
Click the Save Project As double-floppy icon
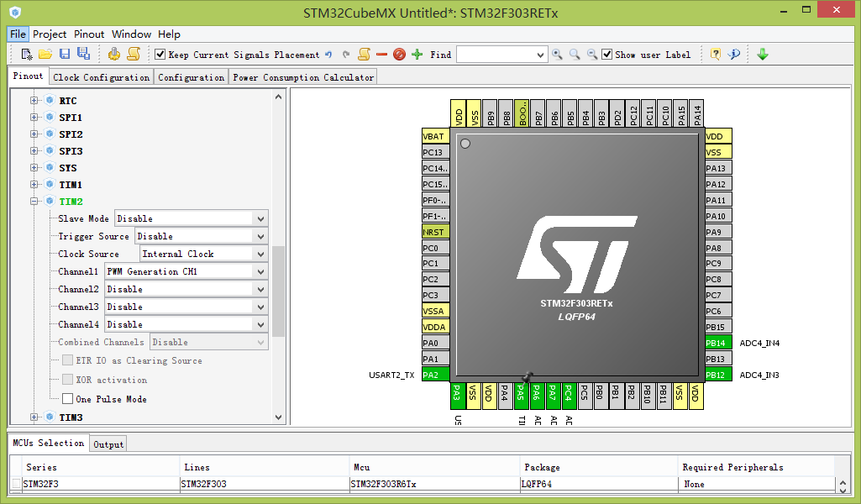[x=83, y=54]
